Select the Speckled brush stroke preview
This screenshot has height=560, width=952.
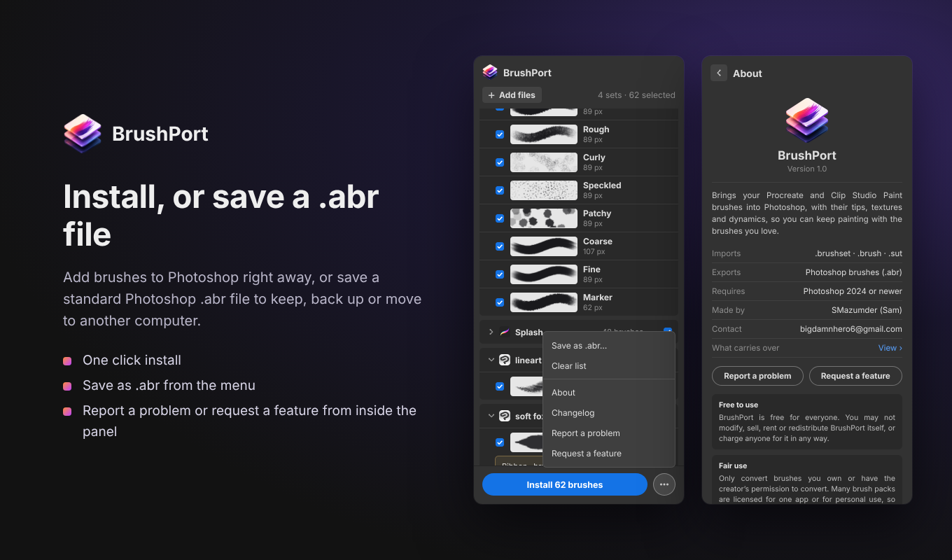click(x=544, y=190)
